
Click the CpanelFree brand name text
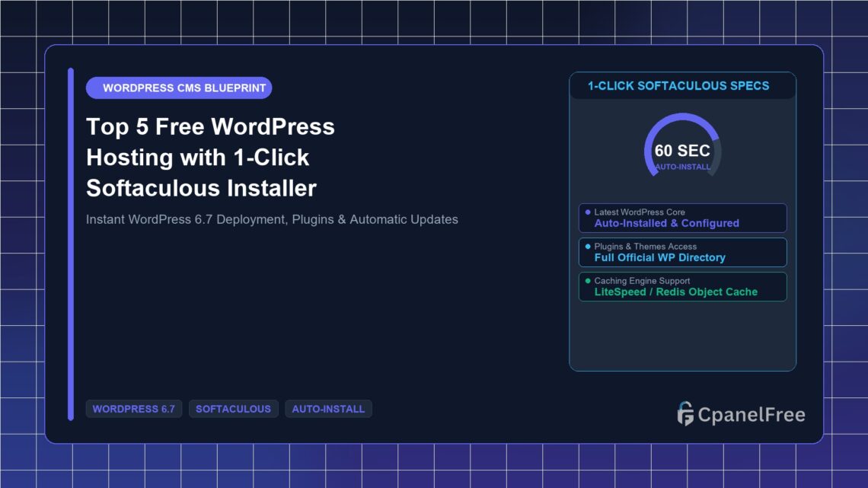[x=752, y=414]
